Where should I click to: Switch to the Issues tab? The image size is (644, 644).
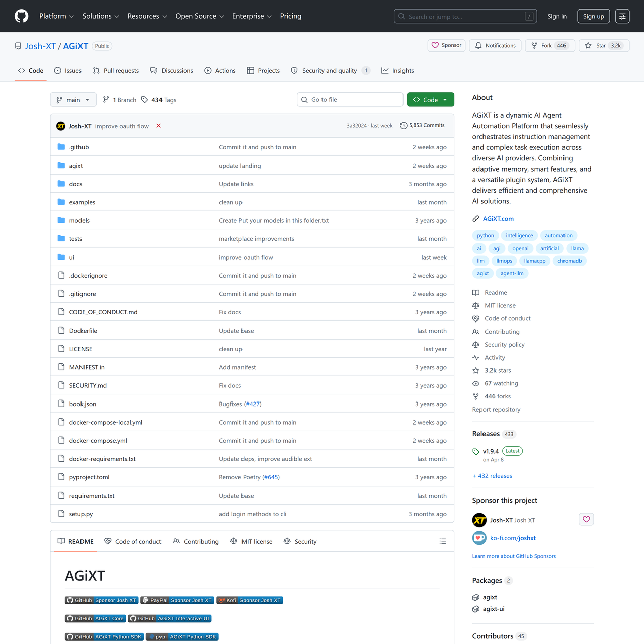click(68, 71)
